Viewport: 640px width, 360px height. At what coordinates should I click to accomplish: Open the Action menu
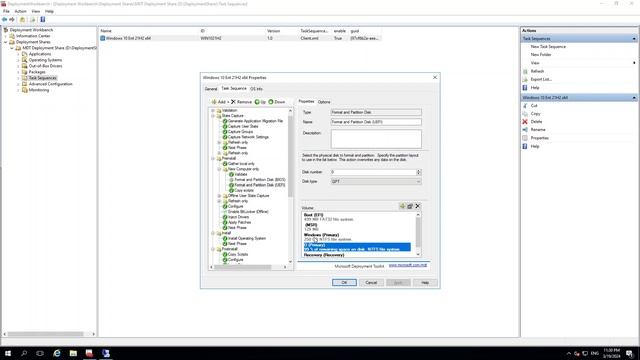pos(20,11)
